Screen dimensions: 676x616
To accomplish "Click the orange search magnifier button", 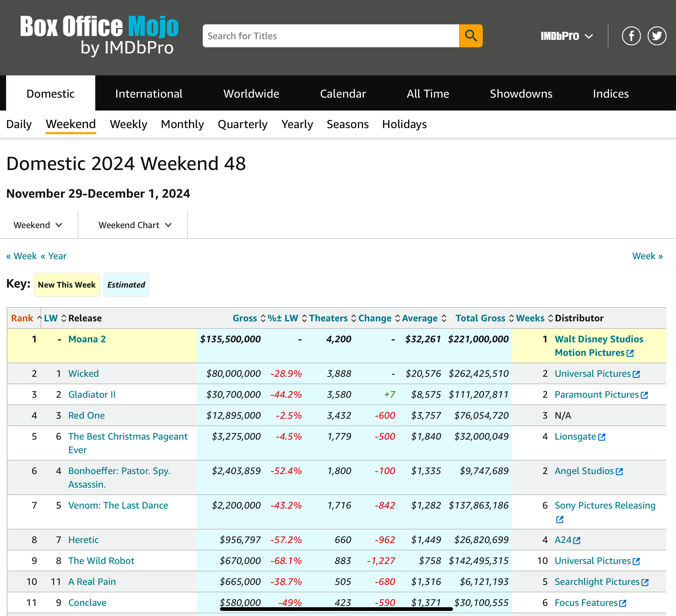I will tap(471, 36).
